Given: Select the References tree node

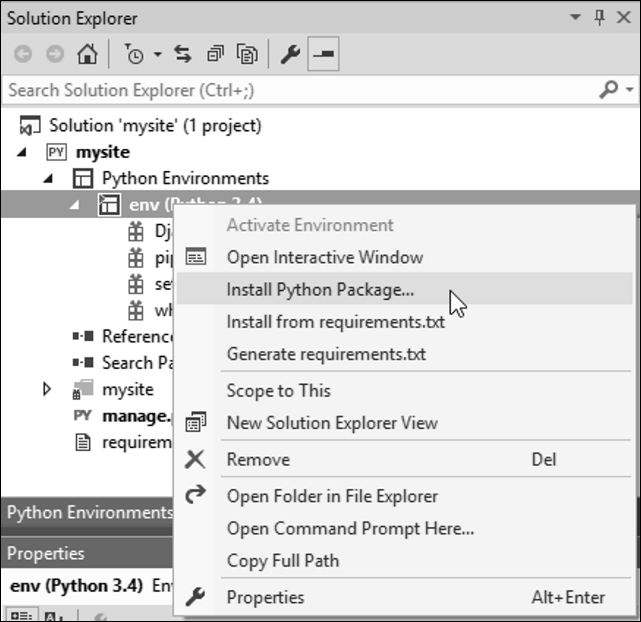Looking at the screenshot, I should coord(137,336).
